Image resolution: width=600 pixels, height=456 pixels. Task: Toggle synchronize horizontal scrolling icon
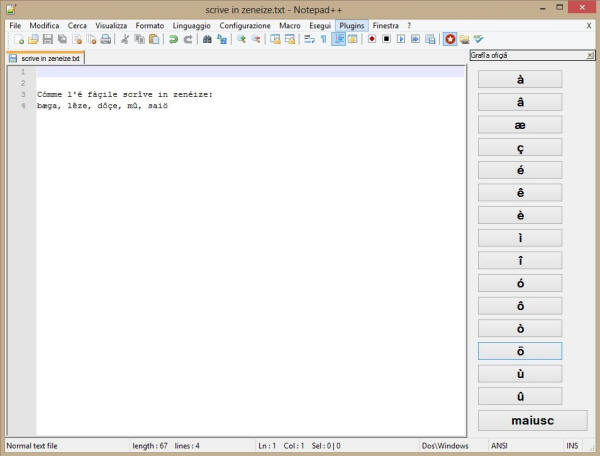click(x=290, y=39)
